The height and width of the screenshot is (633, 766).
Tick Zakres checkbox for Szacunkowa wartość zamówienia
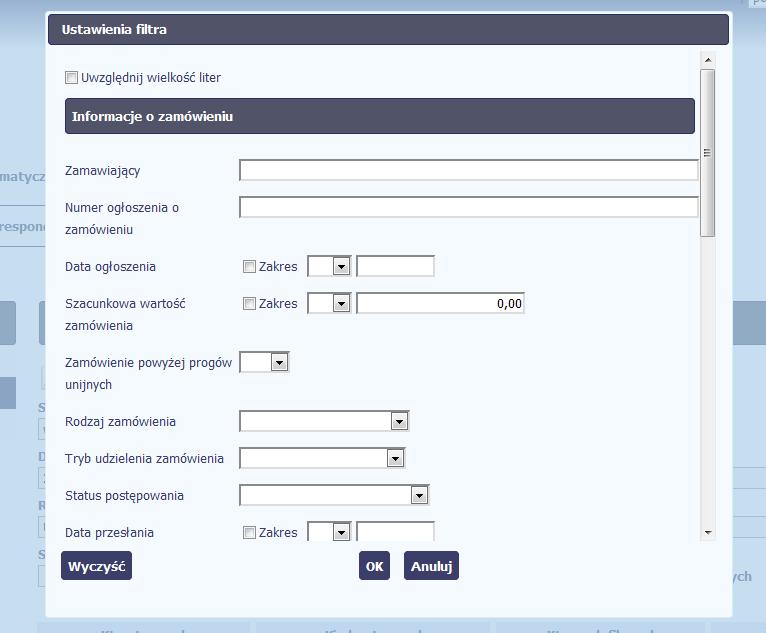point(249,304)
